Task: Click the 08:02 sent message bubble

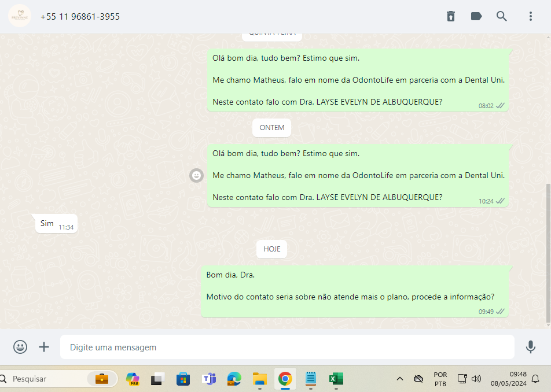Action: click(358, 80)
